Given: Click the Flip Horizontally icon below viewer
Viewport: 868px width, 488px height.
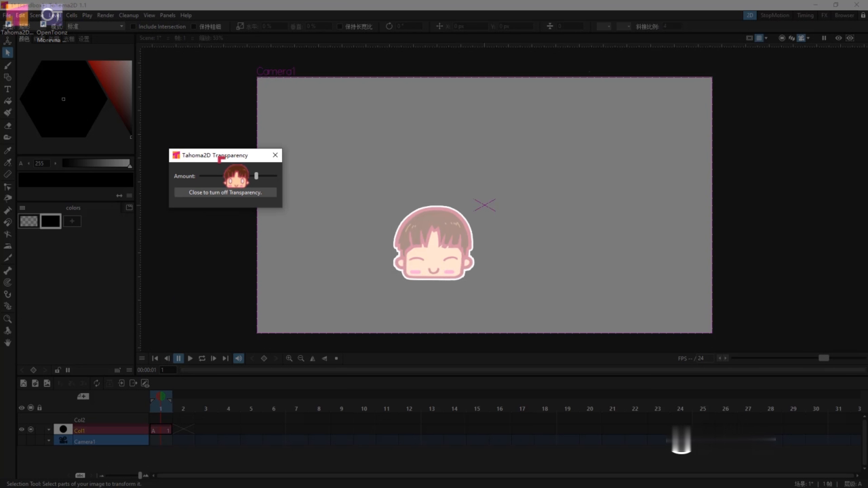Looking at the screenshot, I should [313, 359].
